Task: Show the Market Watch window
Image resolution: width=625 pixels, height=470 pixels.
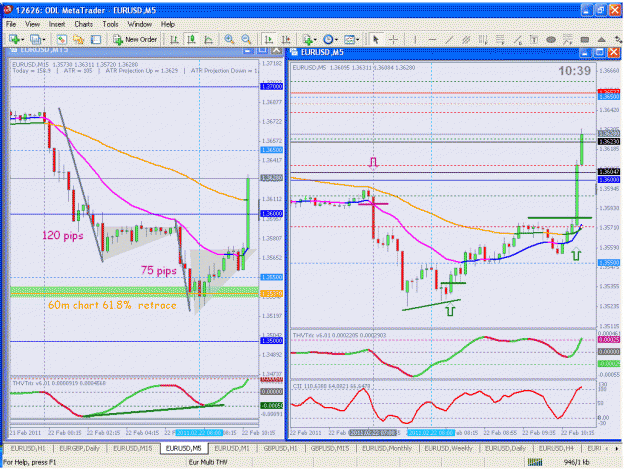Action: coord(61,39)
